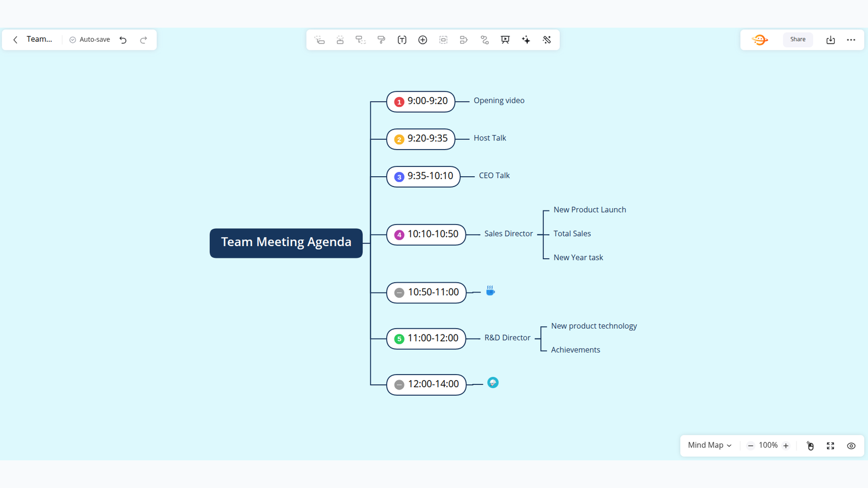Click green priority 5 marker
Viewport: 868px width, 488px height.
[x=399, y=339]
